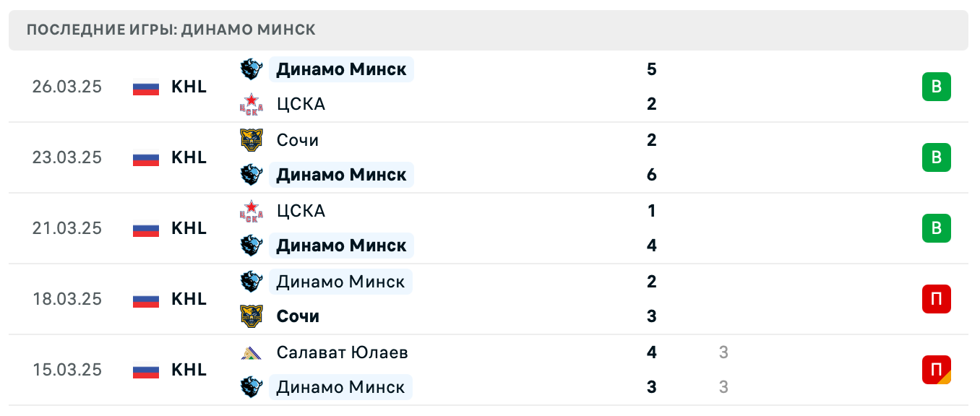
Task: Click the shootout score 3 next to Salavat Yulaev
Action: point(723,352)
